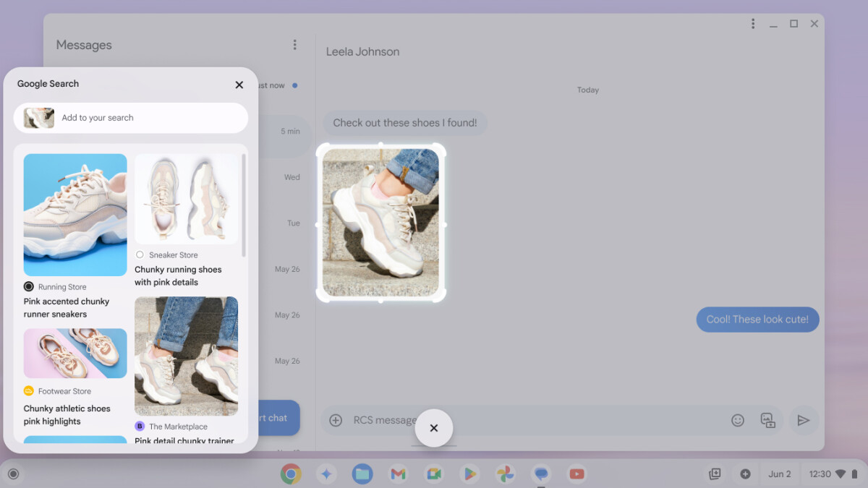Open Google Meet from the shelf

tap(434, 474)
